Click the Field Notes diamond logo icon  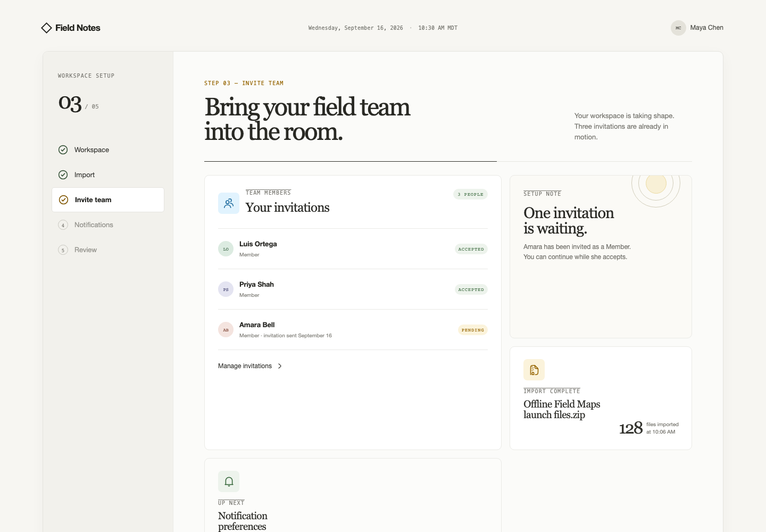tap(46, 28)
